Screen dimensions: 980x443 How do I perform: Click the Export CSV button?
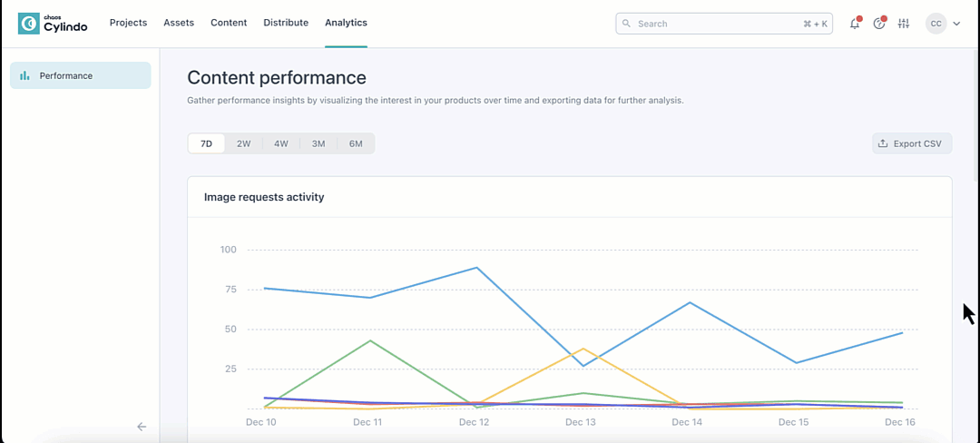912,143
